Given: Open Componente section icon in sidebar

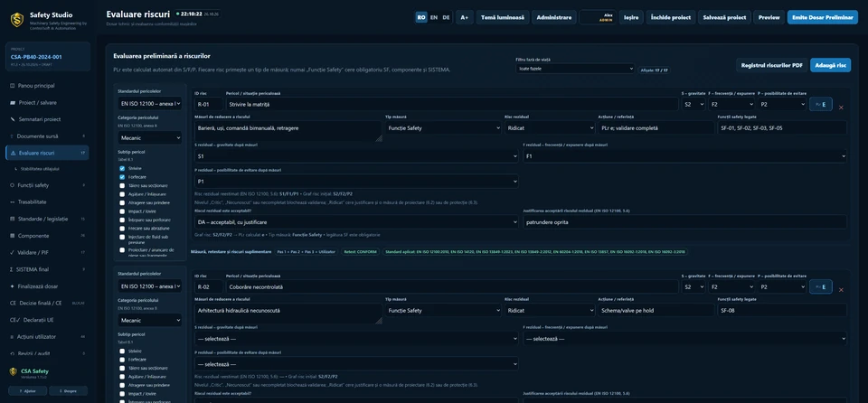Looking at the screenshot, I should coord(13,236).
